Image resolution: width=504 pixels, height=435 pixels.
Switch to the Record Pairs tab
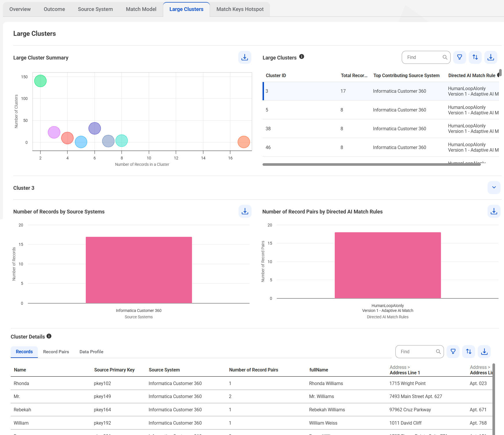(56, 352)
